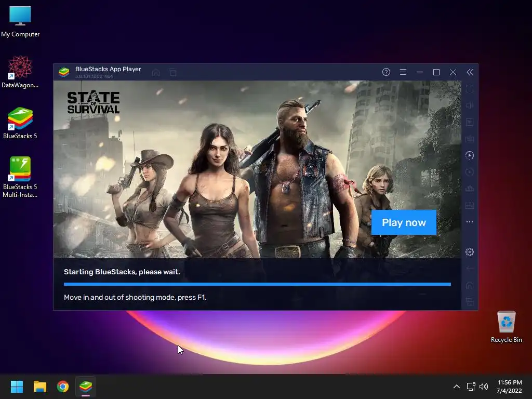Screen dimensions: 532x399
Task: Minimize the BlueStacks App Player window
Action: click(x=420, y=72)
